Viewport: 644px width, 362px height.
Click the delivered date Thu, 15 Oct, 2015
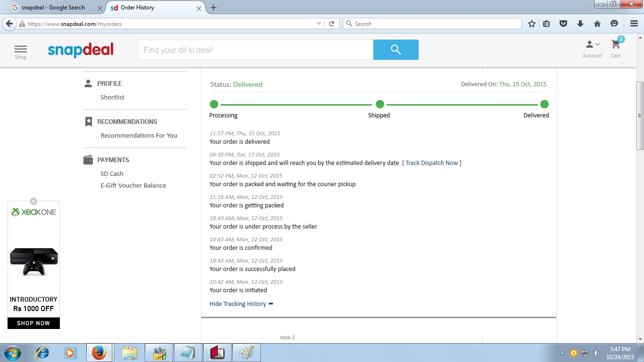523,84
